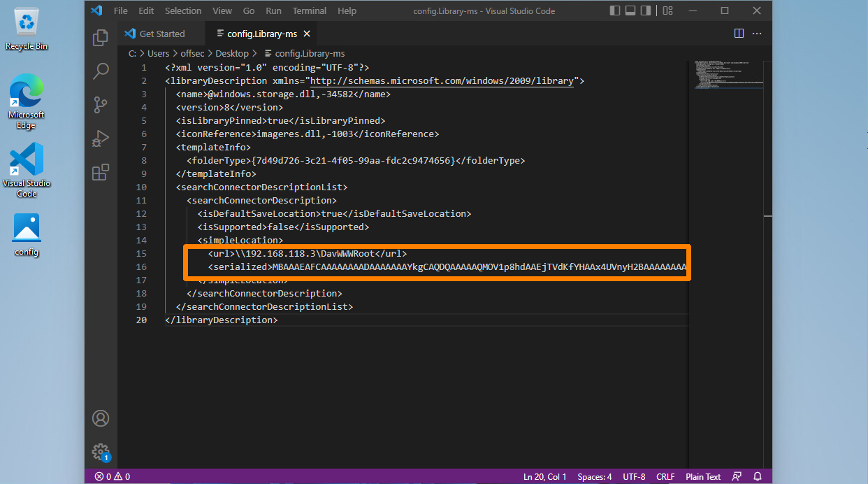868x484 pixels.
Task: Open the Run and Debug view
Action: click(101, 138)
